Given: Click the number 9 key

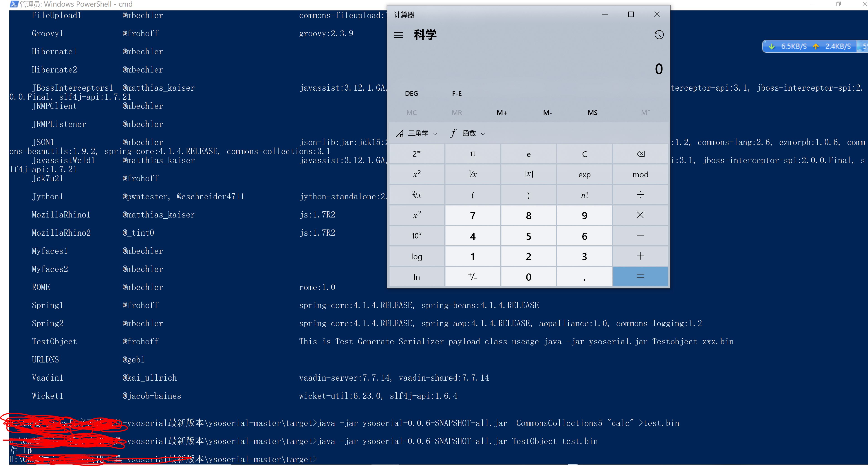Looking at the screenshot, I should pos(584,215).
